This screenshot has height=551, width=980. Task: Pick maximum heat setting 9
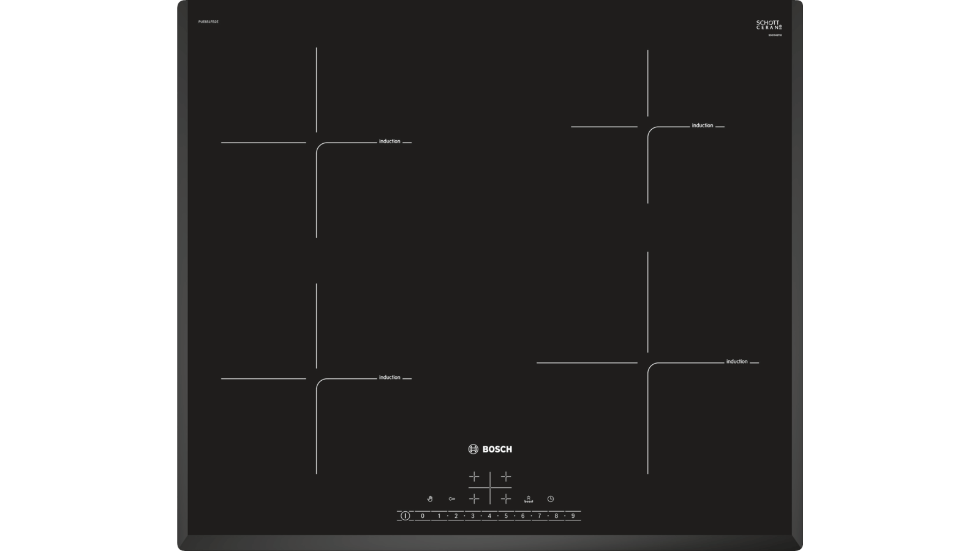coord(573,516)
